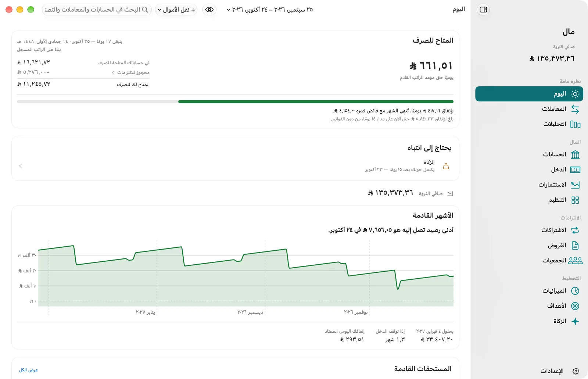Click the ديسمبر ٢٠٢٦ chart axis label

point(250,312)
